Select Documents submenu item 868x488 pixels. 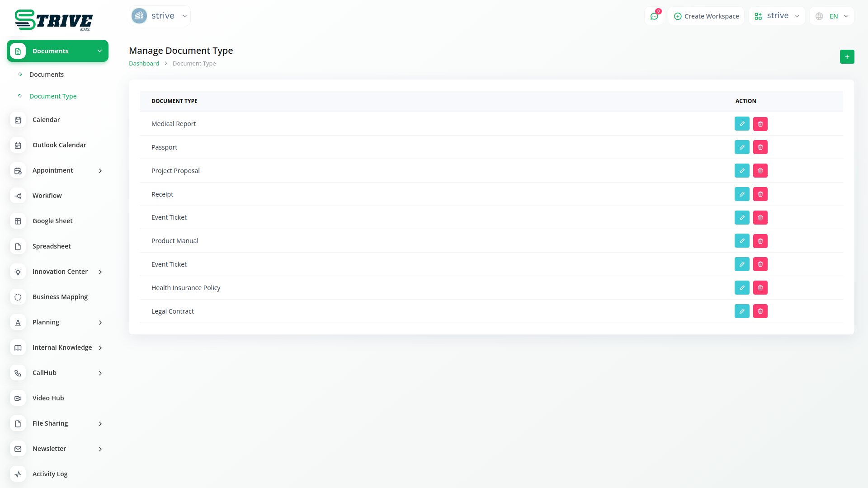tap(47, 75)
